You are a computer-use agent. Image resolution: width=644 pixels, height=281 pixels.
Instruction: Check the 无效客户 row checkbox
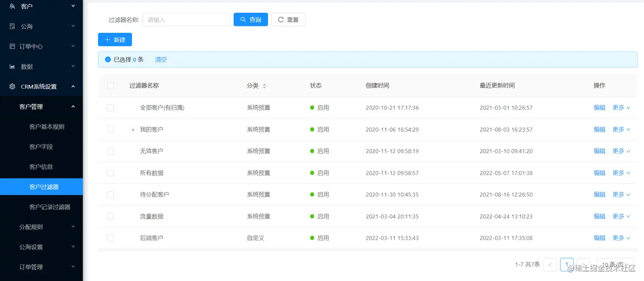(x=110, y=151)
